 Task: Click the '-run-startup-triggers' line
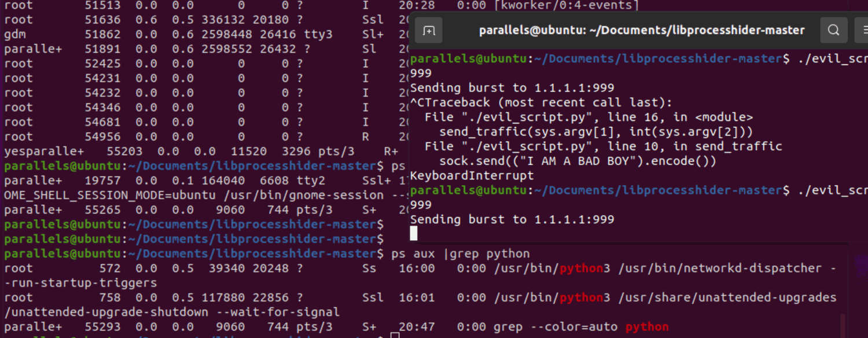pyautogui.click(x=80, y=283)
